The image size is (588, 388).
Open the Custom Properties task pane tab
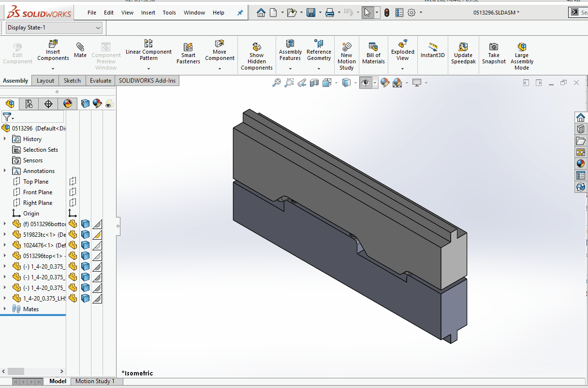[581, 175]
